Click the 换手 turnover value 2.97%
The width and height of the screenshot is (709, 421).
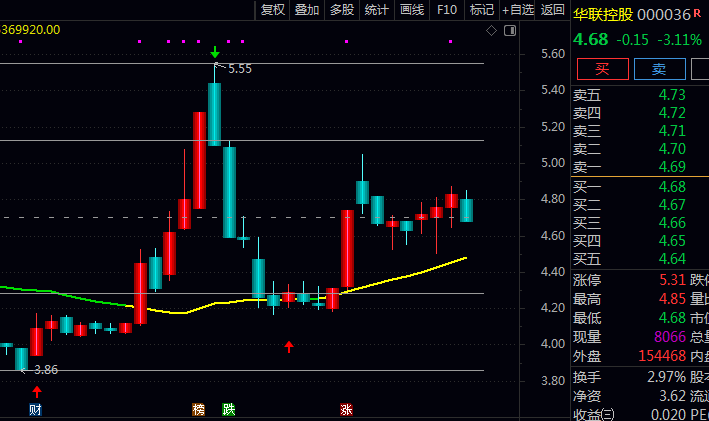[x=666, y=377]
